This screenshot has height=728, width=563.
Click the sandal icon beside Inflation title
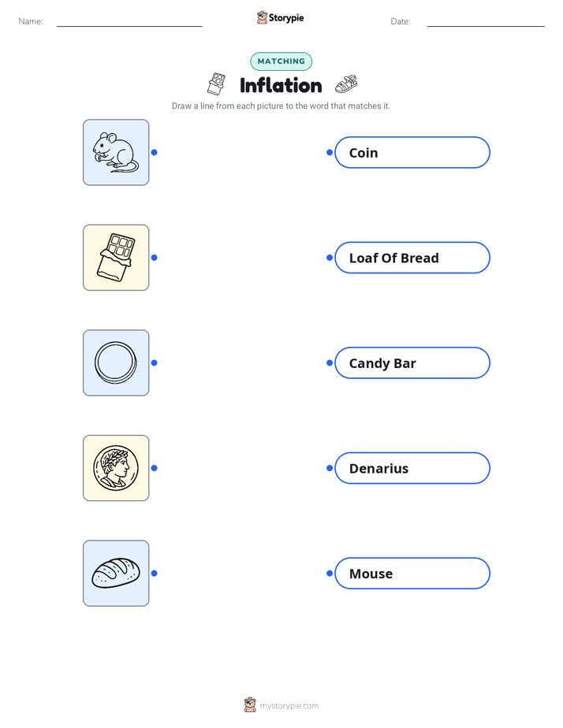(x=346, y=84)
